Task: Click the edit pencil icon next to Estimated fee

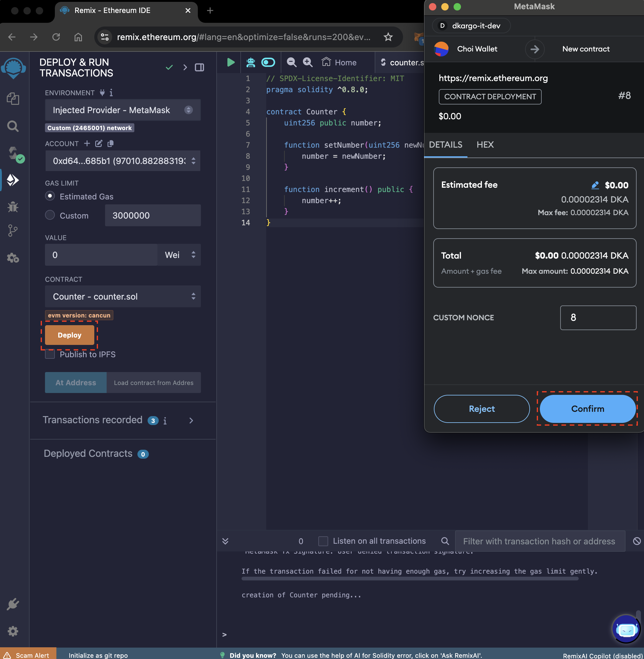Action: click(x=595, y=185)
